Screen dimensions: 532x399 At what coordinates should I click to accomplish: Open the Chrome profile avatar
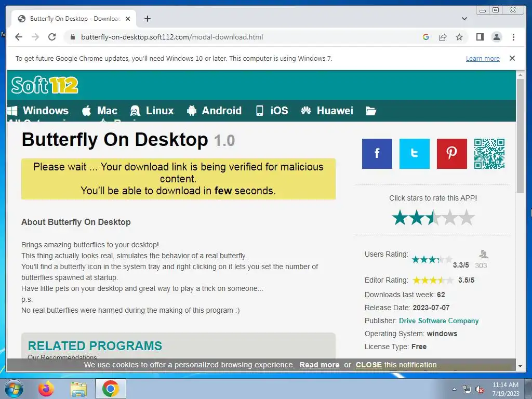(496, 37)
